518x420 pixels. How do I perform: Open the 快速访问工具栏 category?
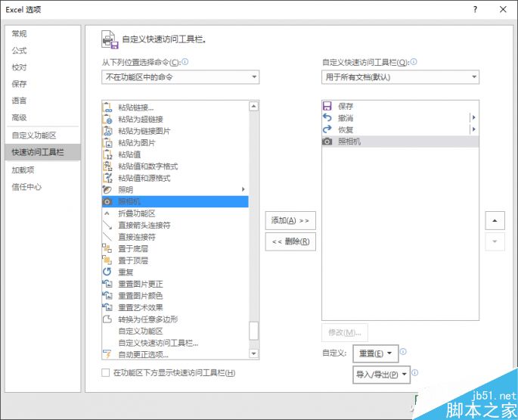tap(42, 152)
